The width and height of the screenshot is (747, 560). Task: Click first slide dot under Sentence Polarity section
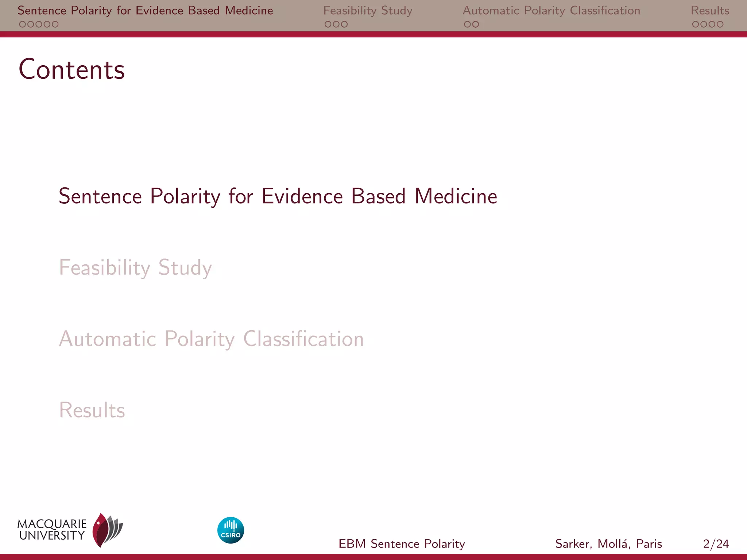click(22, 24)
